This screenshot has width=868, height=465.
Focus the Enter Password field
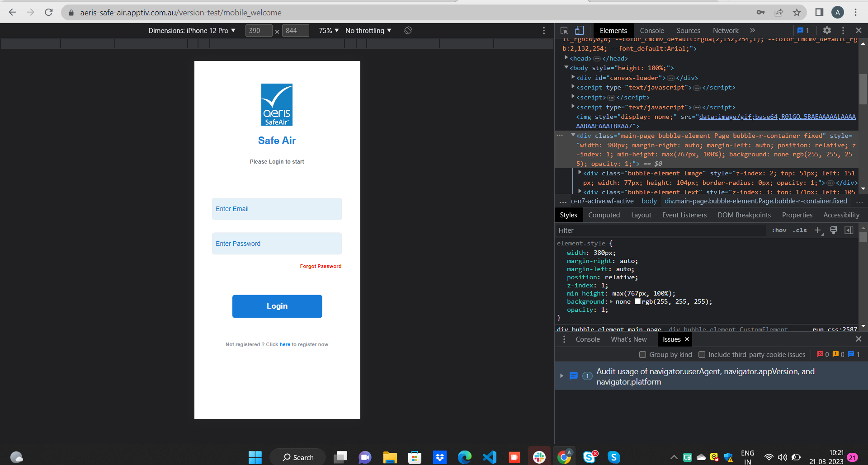pyautogui.click(x=277, y=244)
